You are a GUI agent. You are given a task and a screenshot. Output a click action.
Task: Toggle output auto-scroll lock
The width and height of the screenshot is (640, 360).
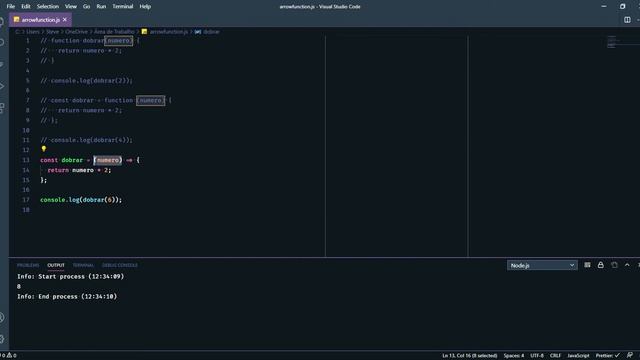(601, 265)
